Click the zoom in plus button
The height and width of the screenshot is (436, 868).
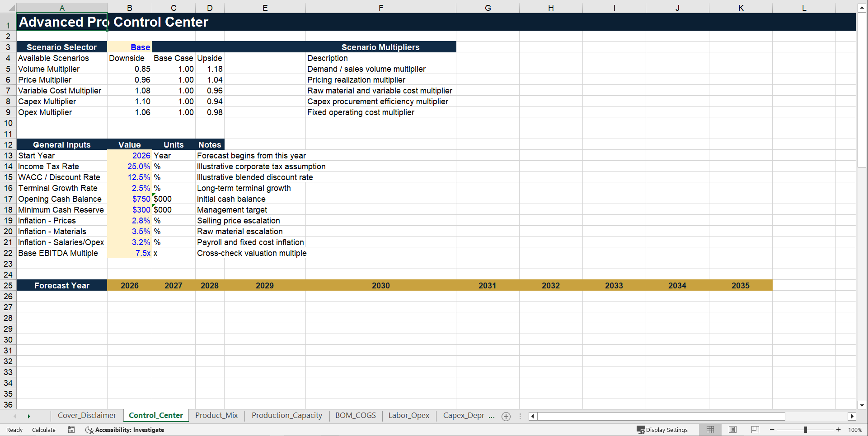(x=839, y=430)
